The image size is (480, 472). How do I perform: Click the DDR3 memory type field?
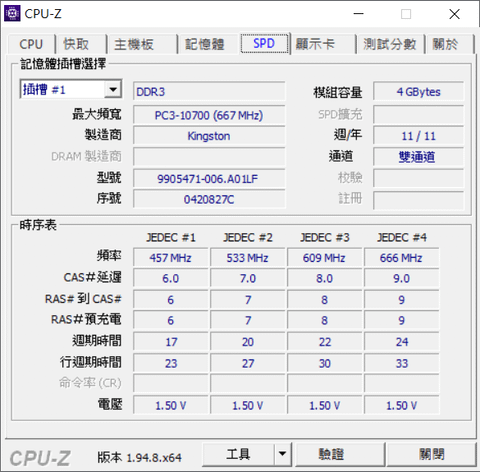tap(209, 91)
